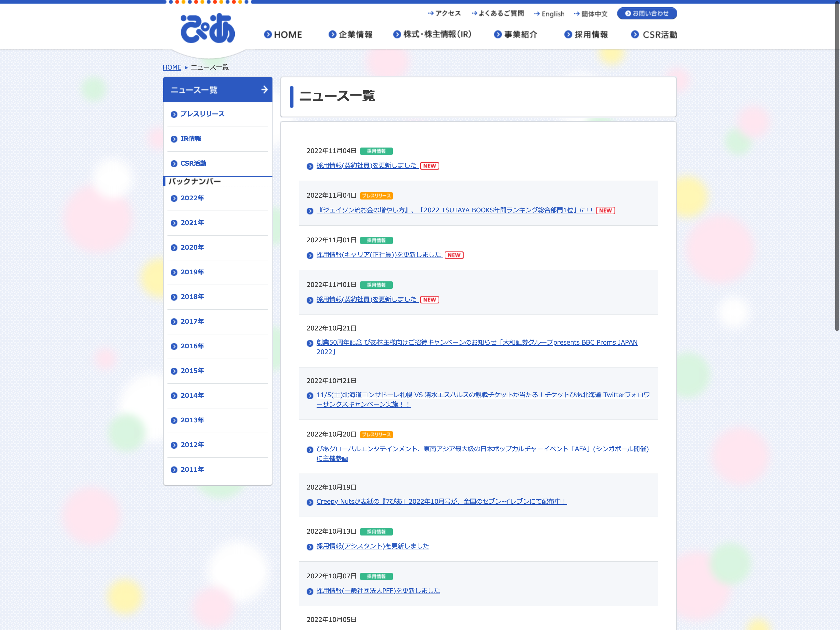Viewport: 840px width, 630px height.
Task: Click the arrow icon beside アクセス link
Action: (431, 13)
